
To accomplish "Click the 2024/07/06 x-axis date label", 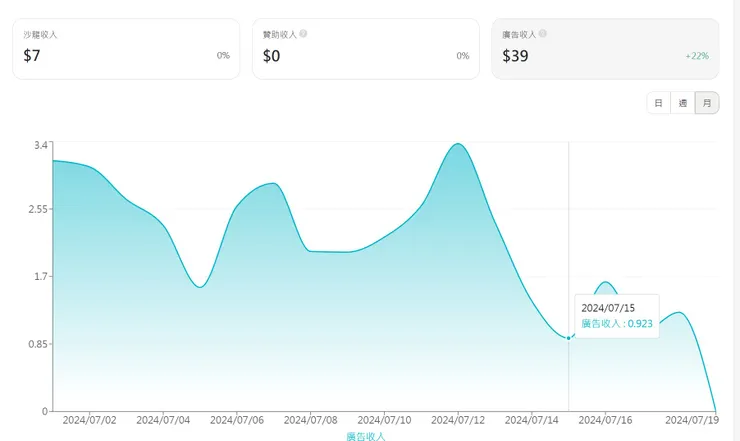I will [238, 421].
